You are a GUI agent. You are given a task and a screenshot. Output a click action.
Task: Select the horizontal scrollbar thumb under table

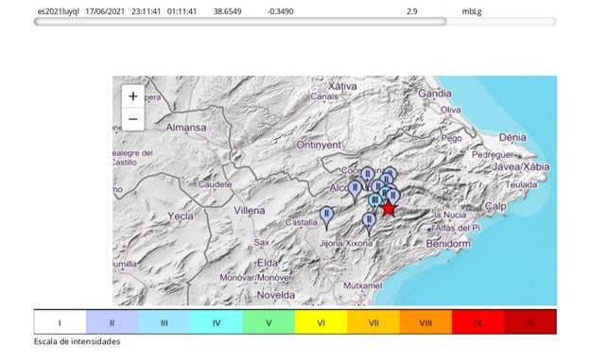(240, 22)
